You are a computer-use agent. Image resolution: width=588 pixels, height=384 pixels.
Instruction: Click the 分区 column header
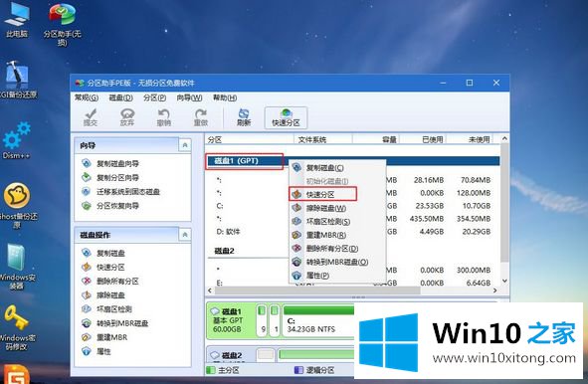pyautogui.click(x=249, y=139)
